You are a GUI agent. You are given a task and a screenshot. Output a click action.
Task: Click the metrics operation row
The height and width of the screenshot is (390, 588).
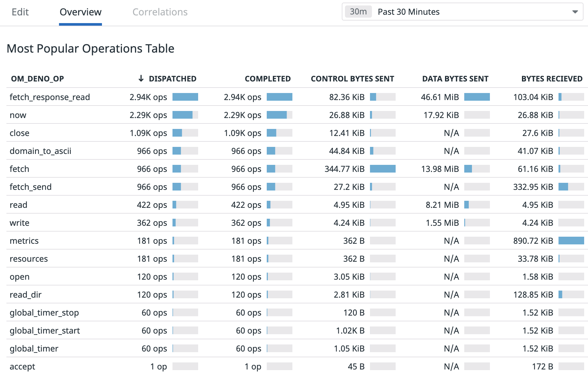click(x=24, y=241)
